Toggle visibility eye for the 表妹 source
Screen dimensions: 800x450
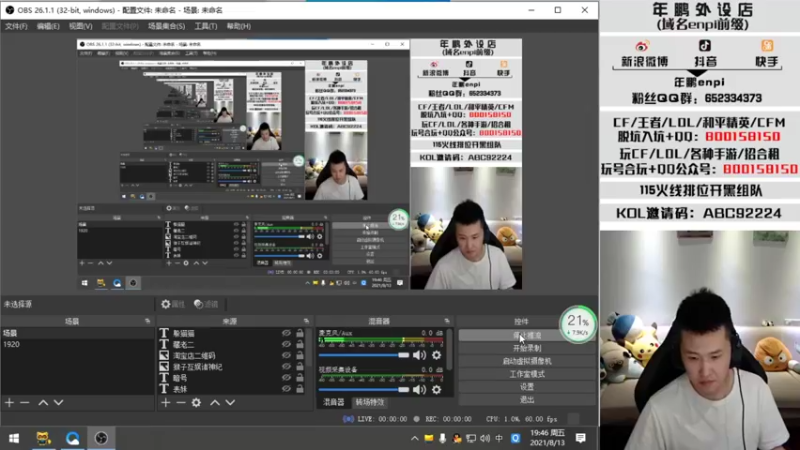tap(286, 389)
